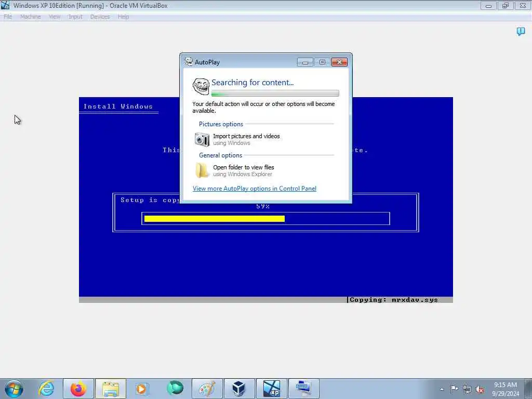532x399 pixels.
Task: Minimize the VirtualBox window
Action: (488, 5)
